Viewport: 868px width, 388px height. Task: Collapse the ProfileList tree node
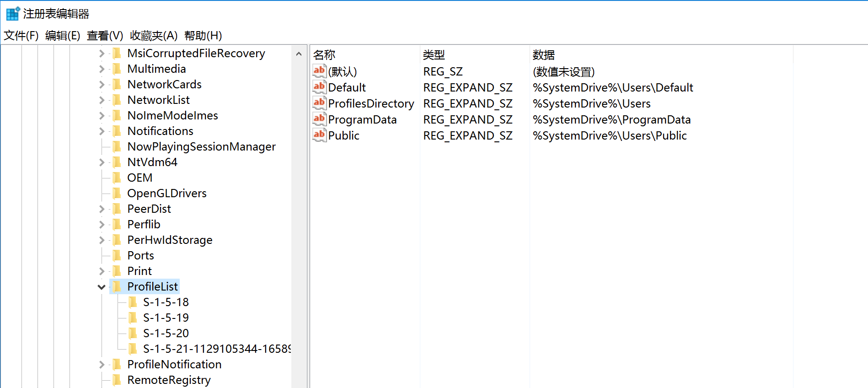[x=102, y=287]
